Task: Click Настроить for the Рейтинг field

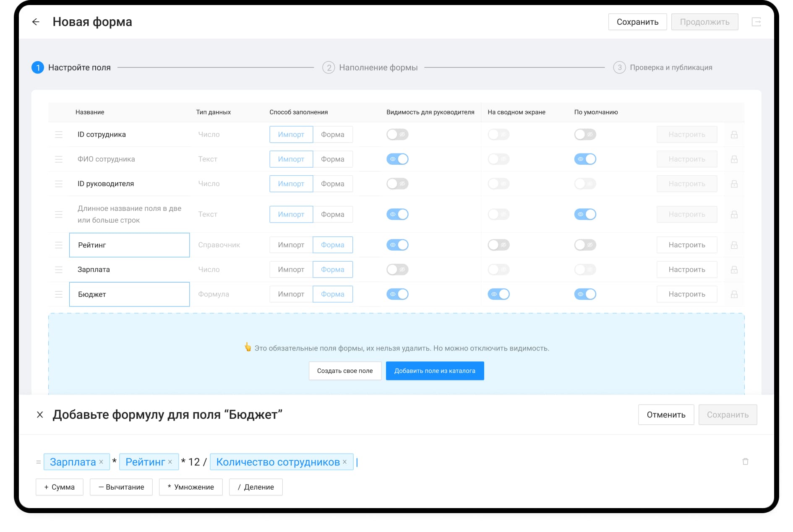Action: click(x=687, y=245)
